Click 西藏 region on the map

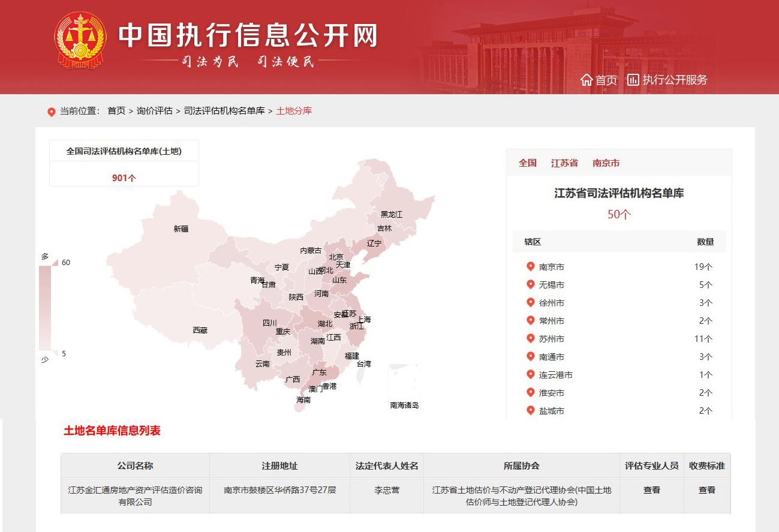(200, 330)
